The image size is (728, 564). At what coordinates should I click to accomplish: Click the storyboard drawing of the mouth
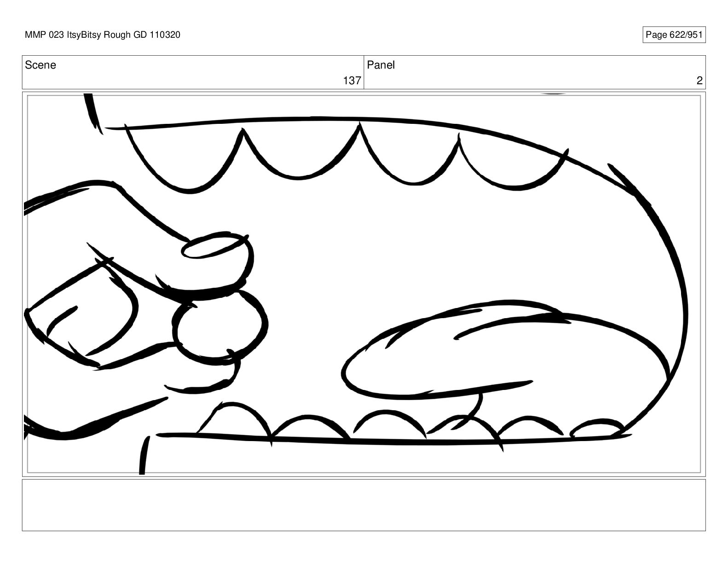(x=364, y=284)
